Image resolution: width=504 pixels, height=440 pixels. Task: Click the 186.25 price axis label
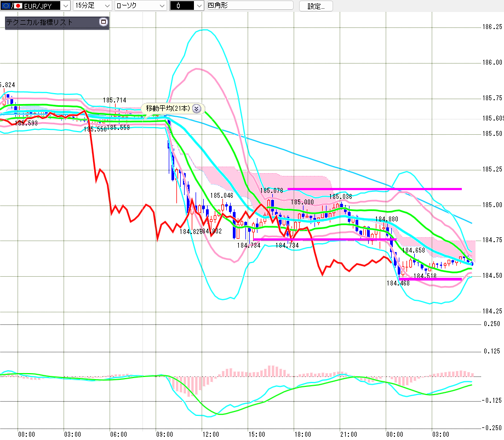click(x=492, y=27)
